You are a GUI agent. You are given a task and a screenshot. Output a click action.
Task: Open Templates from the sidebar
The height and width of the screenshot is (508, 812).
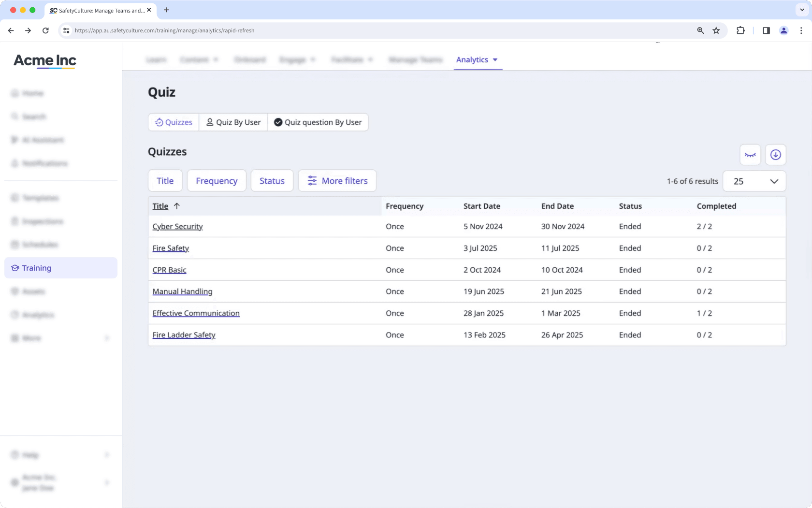pyautogui.click(x=41, y=198)
